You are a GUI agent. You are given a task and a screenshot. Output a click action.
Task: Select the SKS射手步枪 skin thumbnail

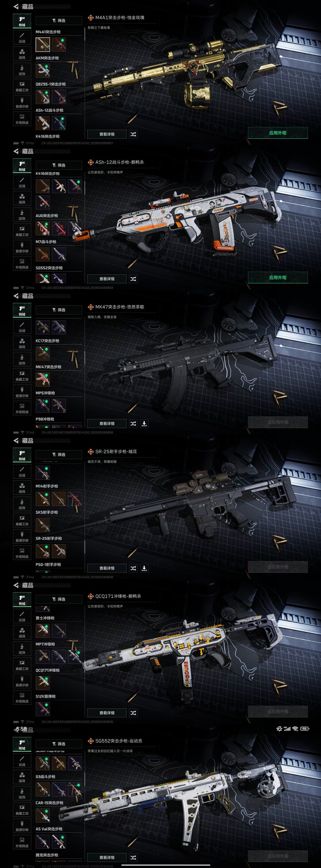43,525
